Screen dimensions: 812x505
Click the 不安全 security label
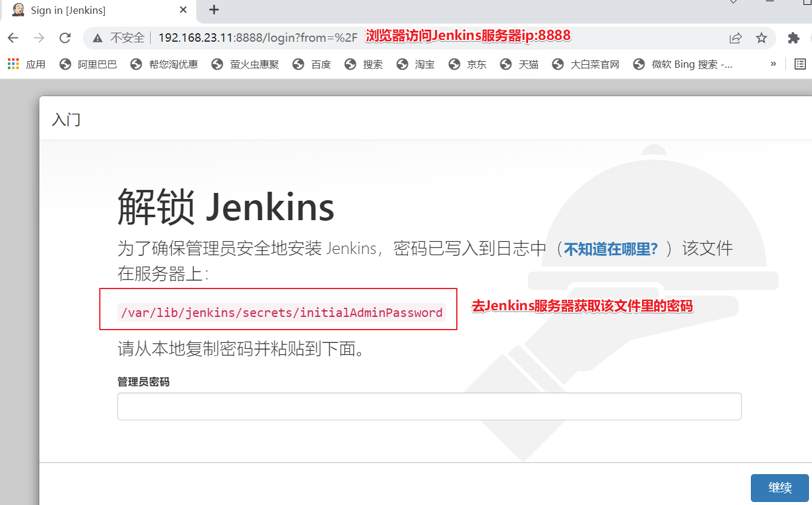coord(127,37)
